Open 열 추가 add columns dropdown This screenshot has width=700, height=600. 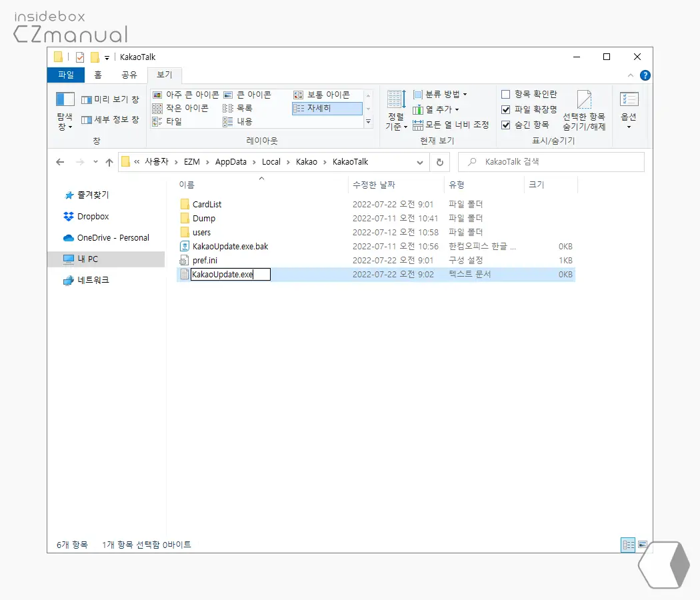pyautogui.click(x=436, y=109)
